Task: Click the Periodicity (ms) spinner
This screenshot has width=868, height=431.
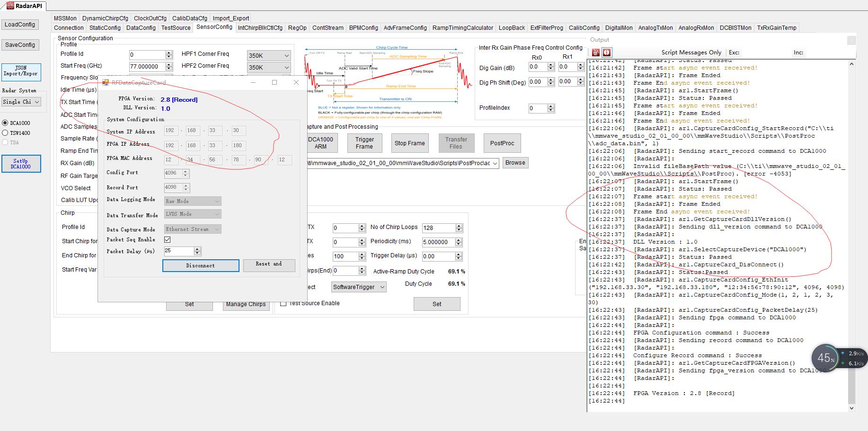Action: (459, 242)
